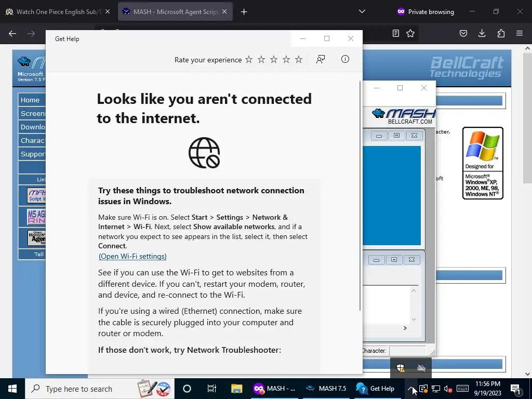The image size is (532, 399).
Task: Click the BellCraft Technologies logo
Action: (467, 68)
